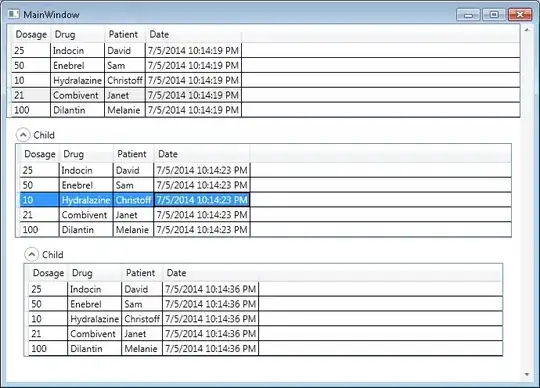
Task: Select Dilantin cell in bottom grid
Action: point(95,348)
